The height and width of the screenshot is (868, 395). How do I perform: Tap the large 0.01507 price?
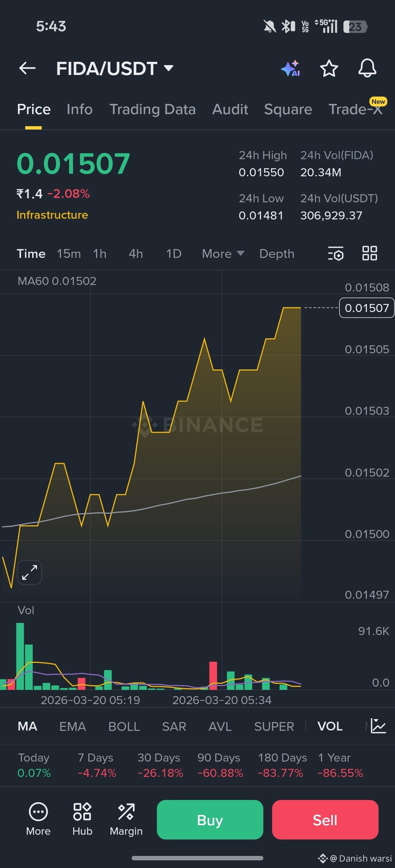[x=73, y=164]
